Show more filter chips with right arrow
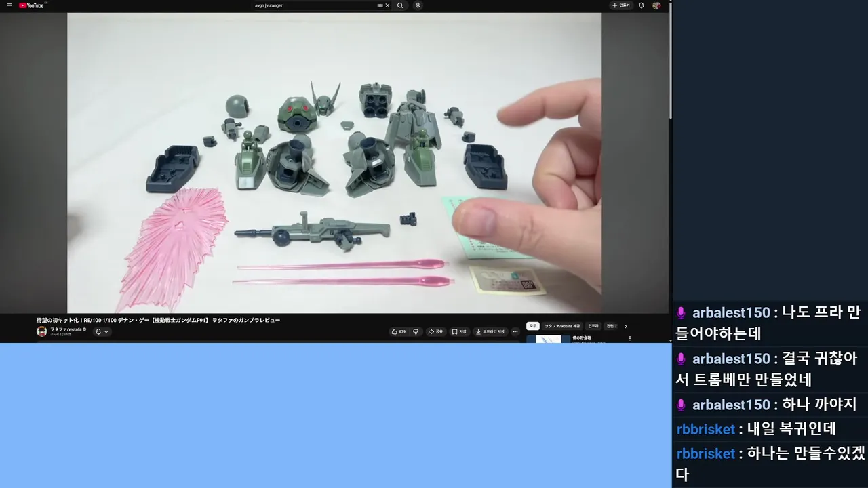The width and height of the screenshot is (868, 488). pyautogui.click(x=625, y=326)
